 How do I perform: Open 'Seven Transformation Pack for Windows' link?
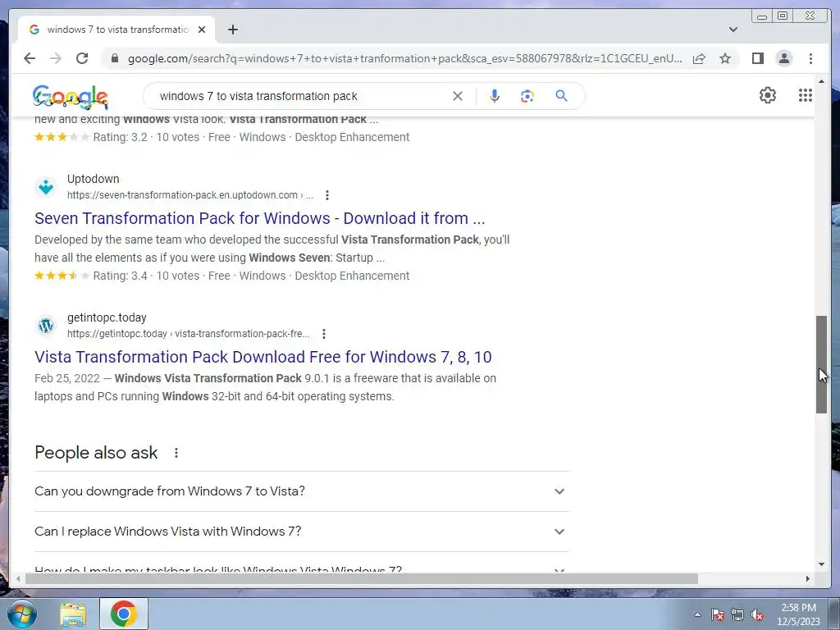click(x=259, y=218)
